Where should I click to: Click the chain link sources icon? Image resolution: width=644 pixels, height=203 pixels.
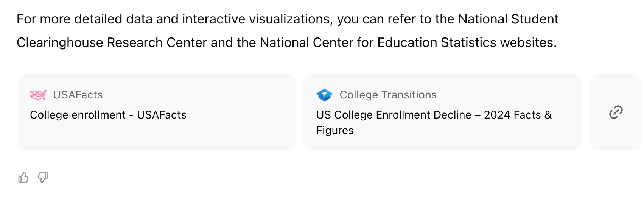(x=616, y=112)
